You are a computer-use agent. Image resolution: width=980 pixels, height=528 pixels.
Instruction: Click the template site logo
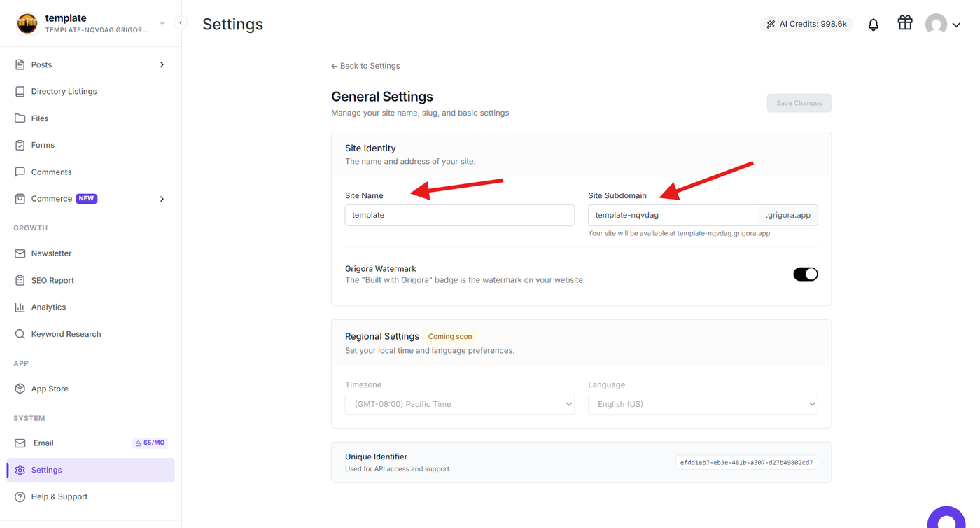click(x=27, y=23)
